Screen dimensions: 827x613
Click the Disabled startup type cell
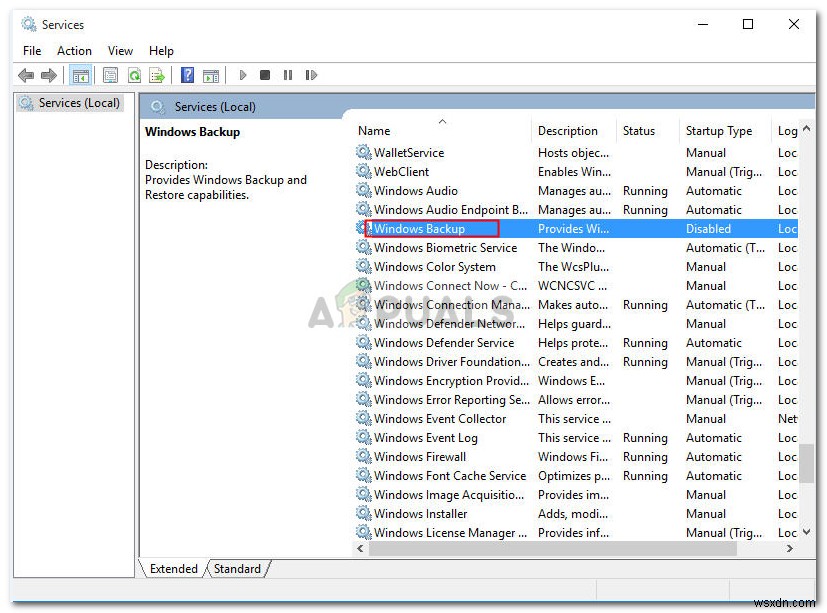coord(708,228)
